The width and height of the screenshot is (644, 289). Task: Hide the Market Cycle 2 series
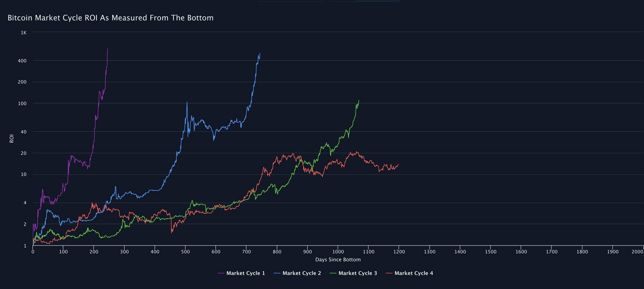[302, 273]
